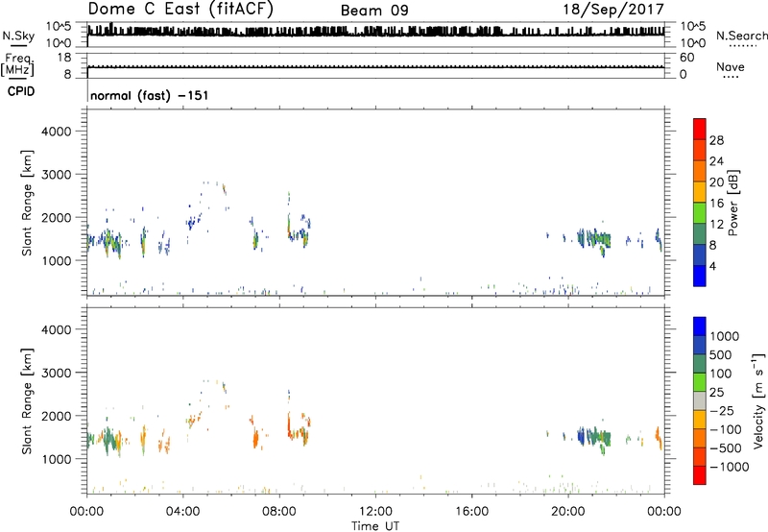The width and height of the screenshot is (768, 532).
Task: Click the velocity panel blue scatter near 20:30 UT
Action: click(x=582, y=436)
